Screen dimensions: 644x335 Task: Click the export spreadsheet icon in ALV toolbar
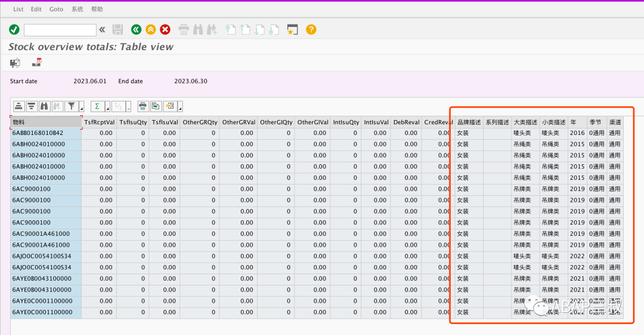pos(156,106)
